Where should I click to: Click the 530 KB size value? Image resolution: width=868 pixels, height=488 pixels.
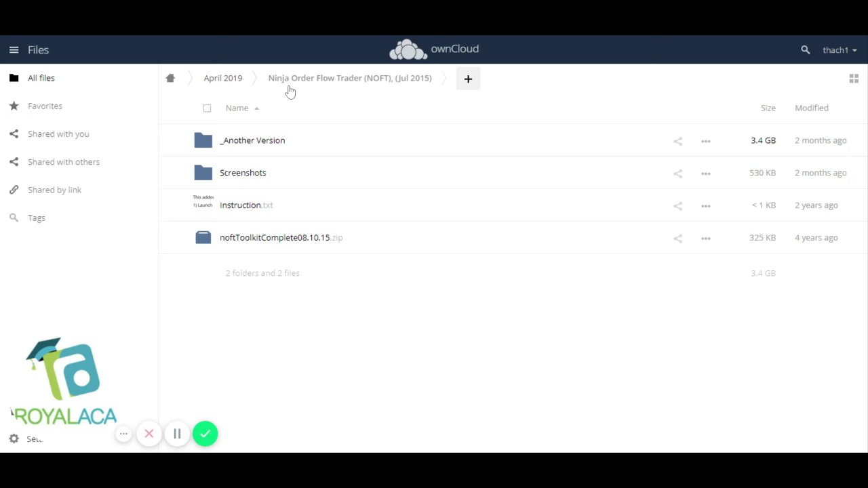tap(762, 173)
